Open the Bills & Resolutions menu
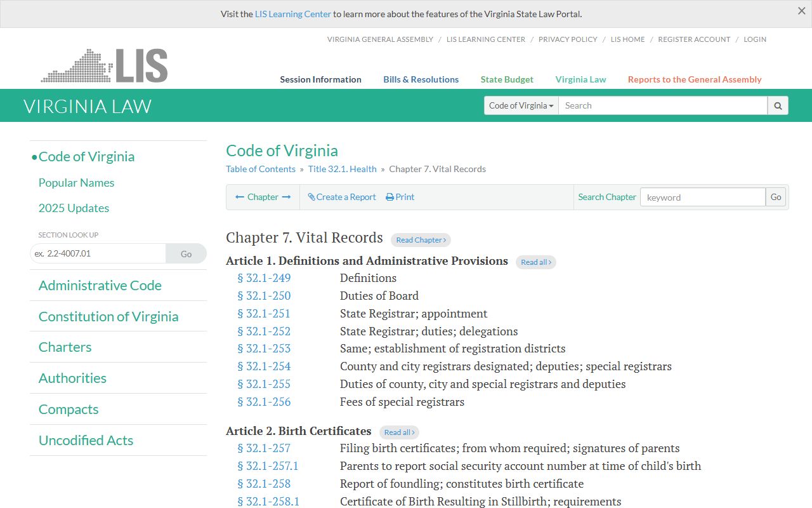 coord(421,79)
